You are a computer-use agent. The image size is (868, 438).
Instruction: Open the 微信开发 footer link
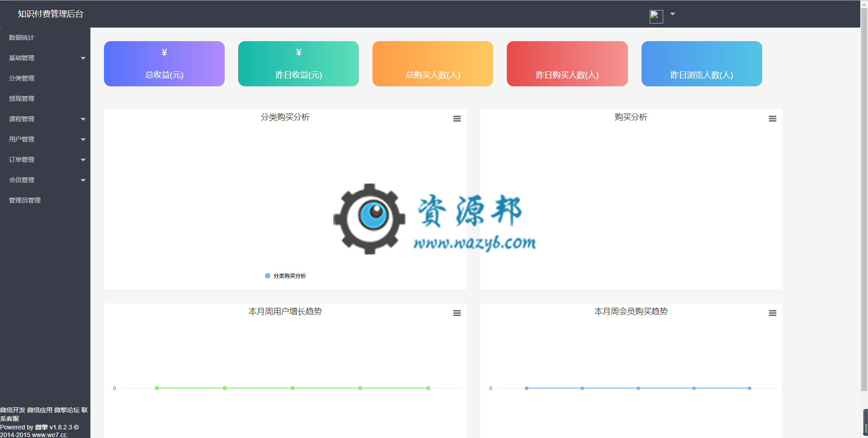pyautogui.click(x=13, y=410)
